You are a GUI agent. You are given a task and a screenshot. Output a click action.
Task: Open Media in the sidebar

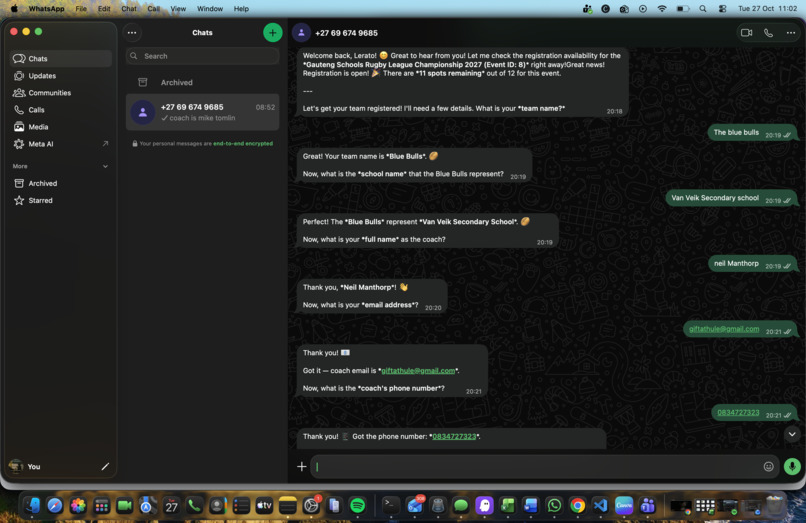point(61,127)
